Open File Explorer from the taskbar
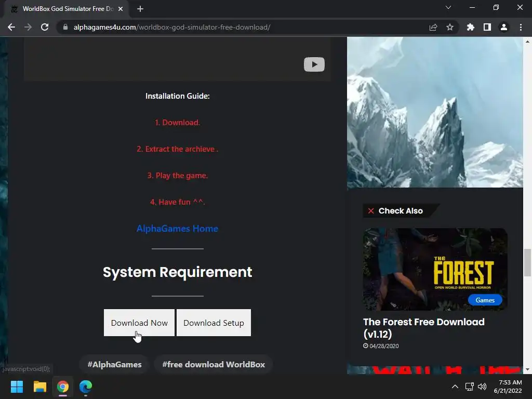The image size is (532, 399). 39,387
